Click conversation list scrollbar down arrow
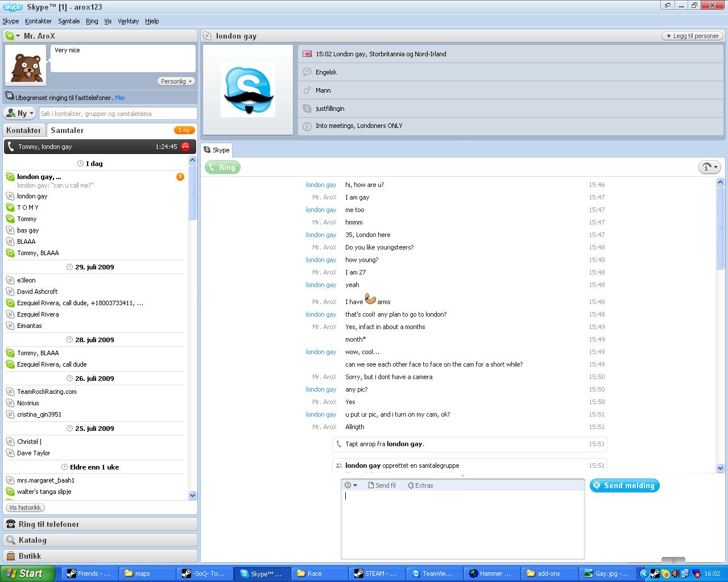 (192, 496)
